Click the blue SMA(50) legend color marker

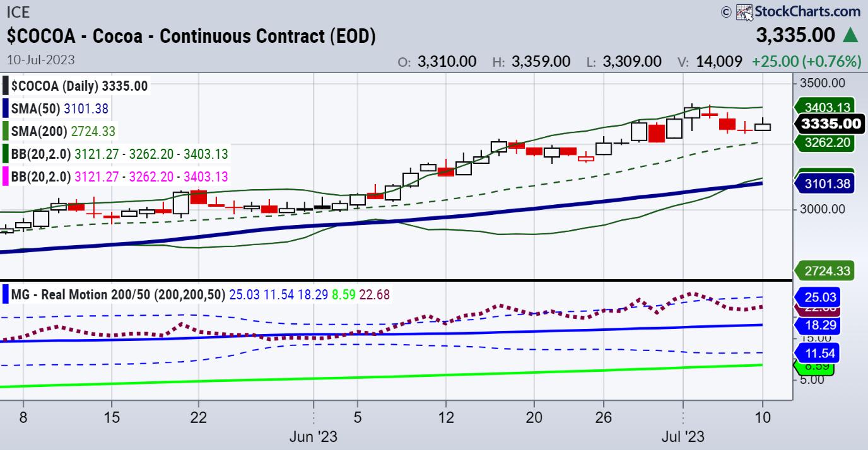5,108
